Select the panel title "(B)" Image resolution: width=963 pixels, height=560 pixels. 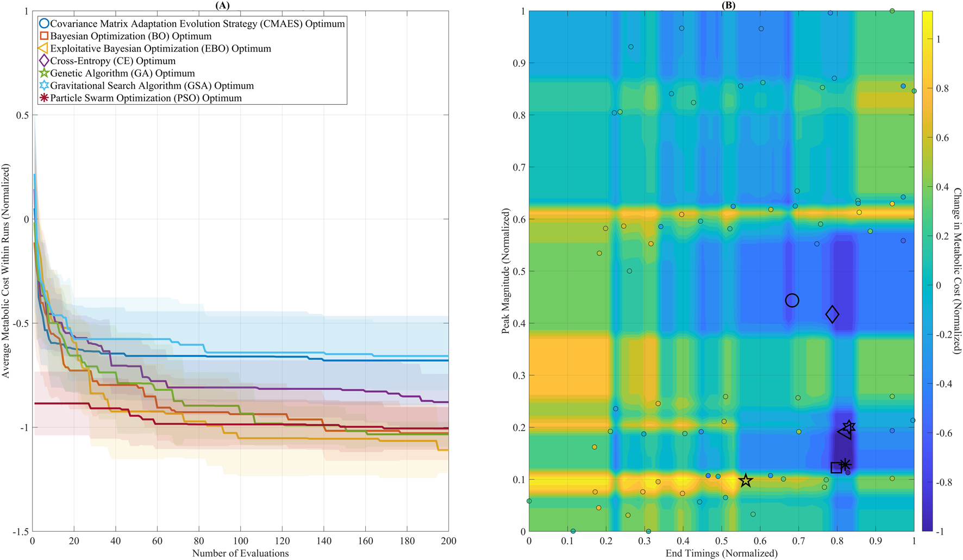(728, 5)
